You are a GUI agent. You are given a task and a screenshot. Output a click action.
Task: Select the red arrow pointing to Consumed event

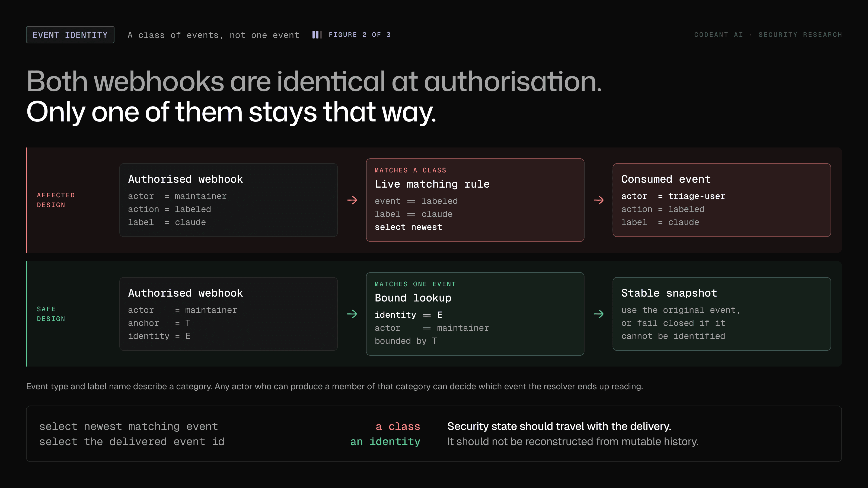coord(598,200)
